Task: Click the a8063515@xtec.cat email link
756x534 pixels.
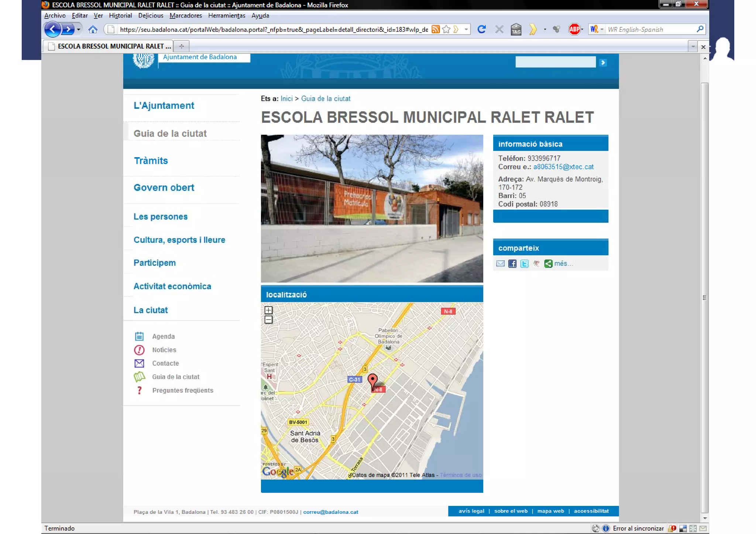Action: (x=563, y=167)
